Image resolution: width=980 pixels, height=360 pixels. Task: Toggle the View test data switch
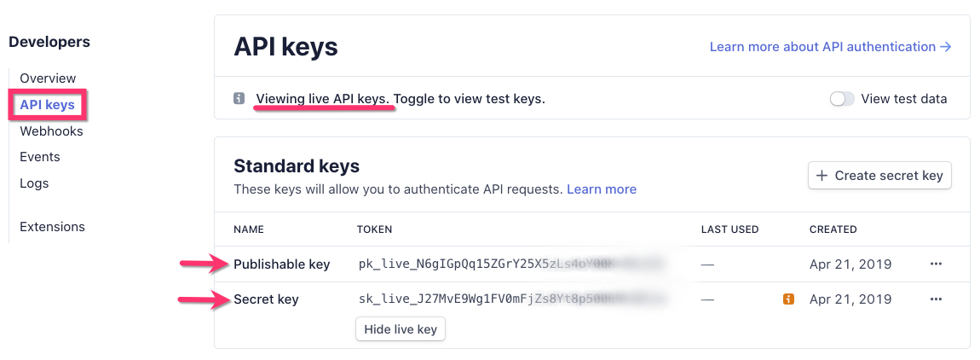[842, 99]
